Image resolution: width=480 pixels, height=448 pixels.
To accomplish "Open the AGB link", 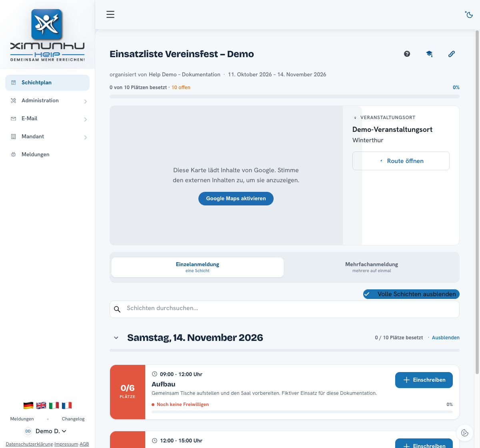I will point(84,444).
